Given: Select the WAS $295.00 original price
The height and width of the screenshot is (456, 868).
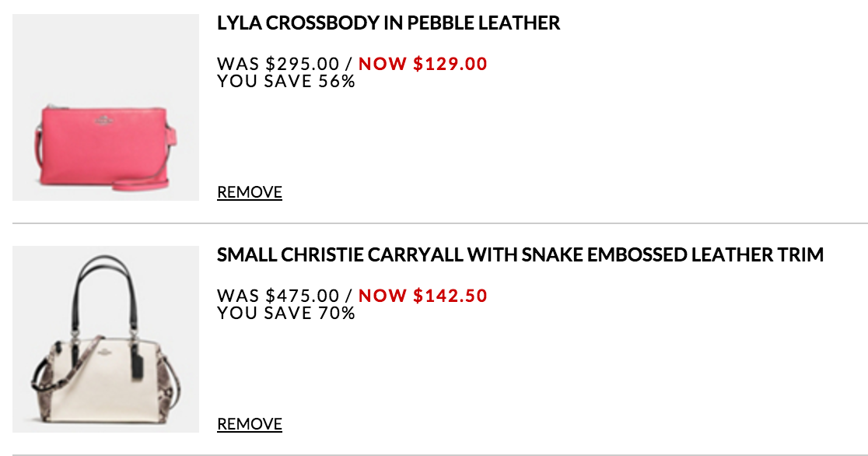Looking at the screenshot, I should pos(278,64).
